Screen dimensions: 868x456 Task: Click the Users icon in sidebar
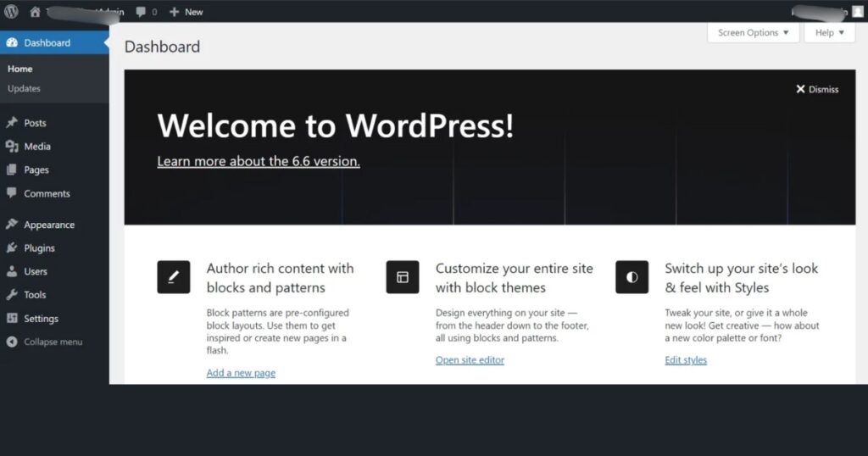[12, 271]
